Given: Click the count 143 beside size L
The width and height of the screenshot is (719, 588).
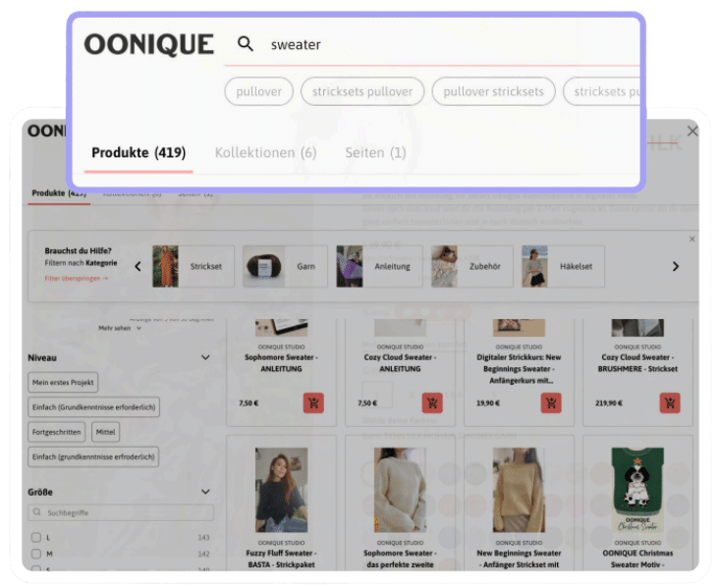Looking at the screenshot, I should (203, 538).
